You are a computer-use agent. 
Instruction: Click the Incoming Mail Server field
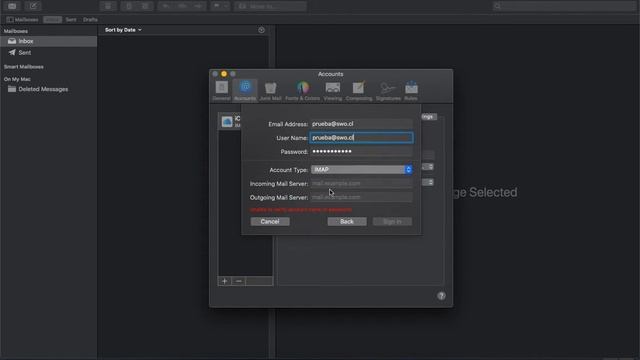tap(361, 183)
